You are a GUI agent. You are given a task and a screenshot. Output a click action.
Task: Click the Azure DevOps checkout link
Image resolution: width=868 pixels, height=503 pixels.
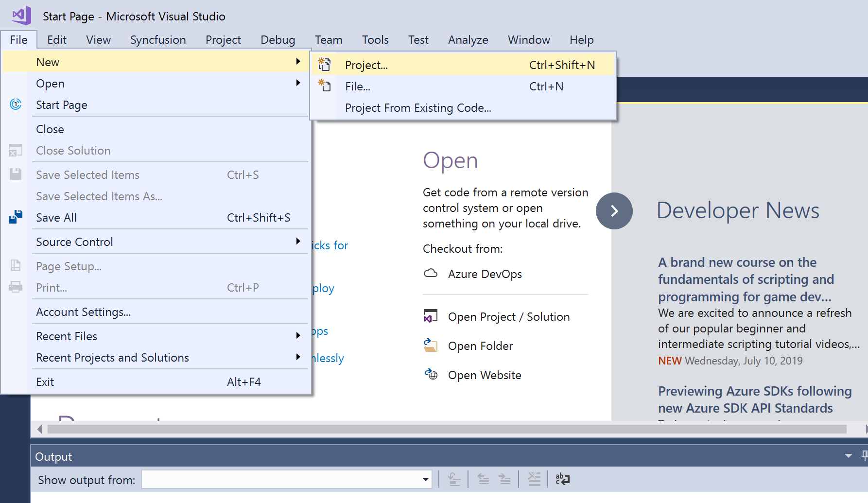(485, 274)
